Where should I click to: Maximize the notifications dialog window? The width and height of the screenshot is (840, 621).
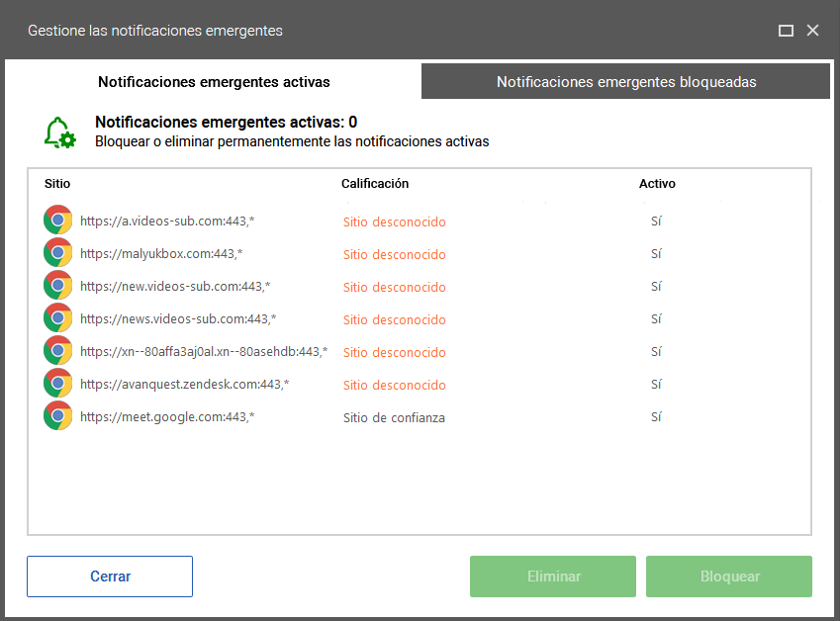tap(786, 31)
